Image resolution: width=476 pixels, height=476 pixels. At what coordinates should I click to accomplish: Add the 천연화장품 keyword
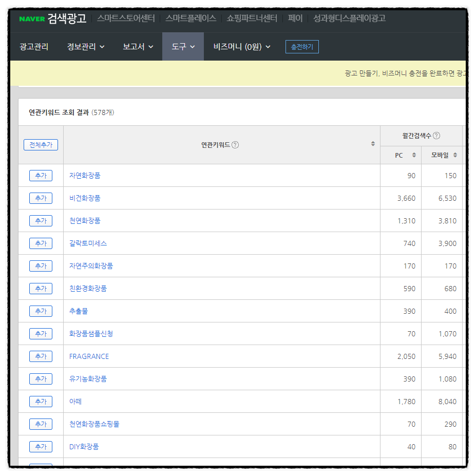41,221
